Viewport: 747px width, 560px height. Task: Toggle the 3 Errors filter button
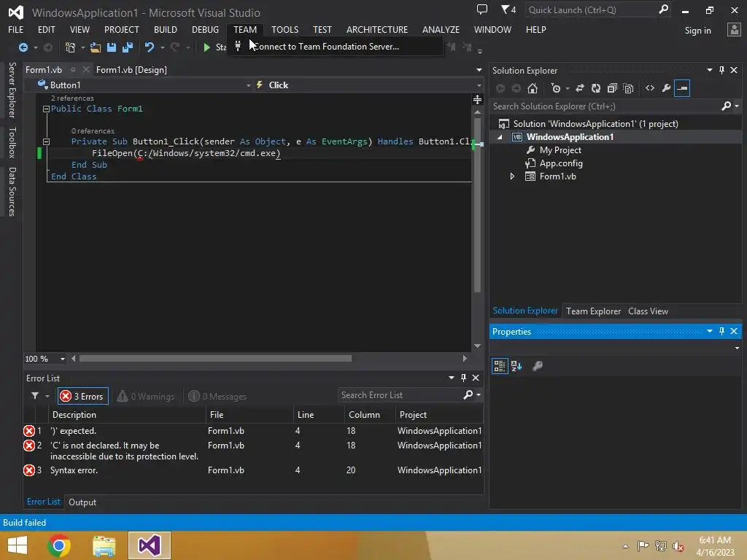pos(83,396)
